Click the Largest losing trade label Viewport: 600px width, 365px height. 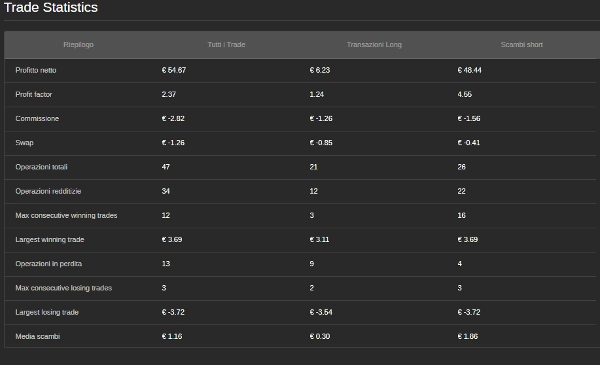[x=47, y=312]
